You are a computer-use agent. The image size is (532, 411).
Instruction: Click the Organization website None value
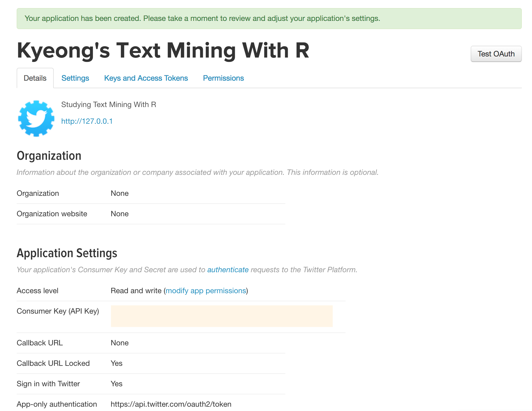120,214
